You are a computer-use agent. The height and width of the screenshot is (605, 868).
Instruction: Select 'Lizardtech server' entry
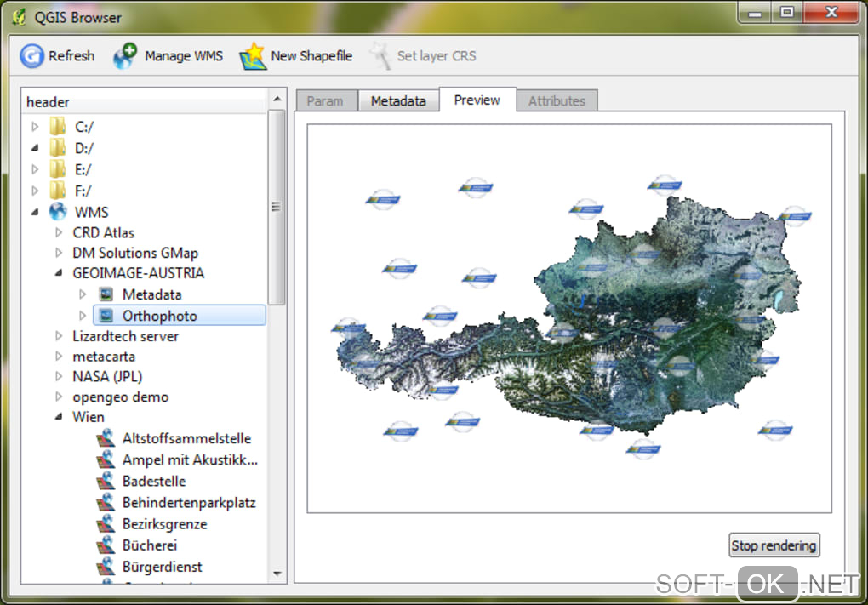[126, 336]
